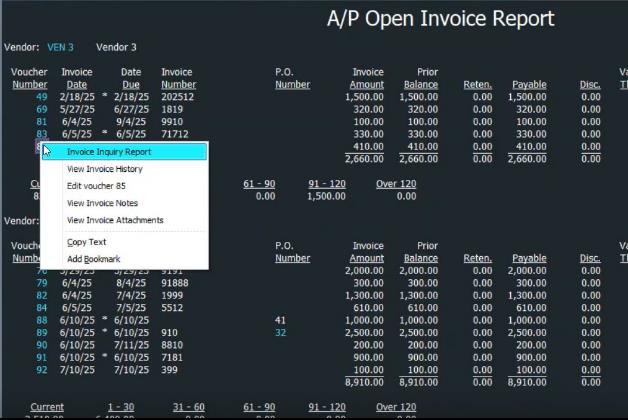Select Add Bookmark menu item
Screen dimensions: 628x420
tap(93, 259)
